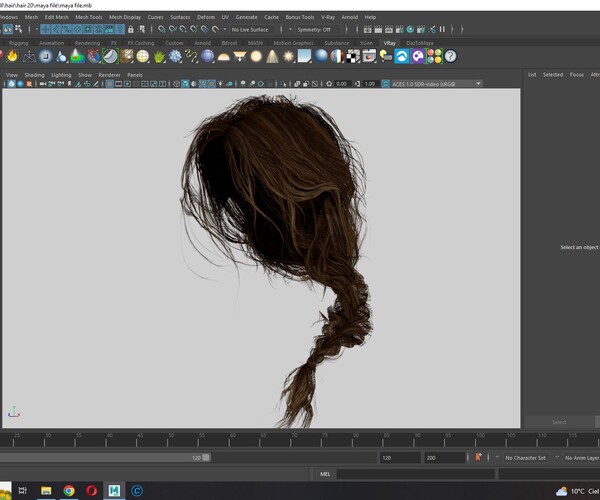Click the yellow squiggly curves shelf icon
600x500 pixels.
(191, 57)
